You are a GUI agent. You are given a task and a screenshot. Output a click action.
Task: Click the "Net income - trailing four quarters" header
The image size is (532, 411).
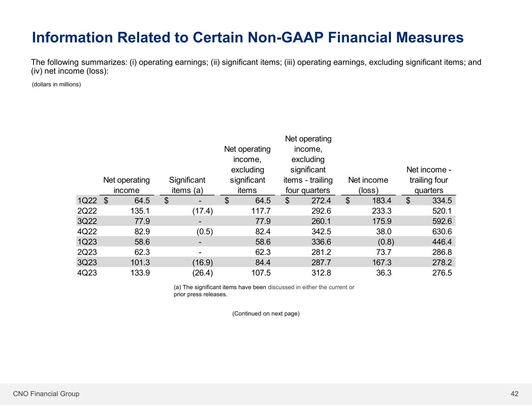tap(429, 180)
